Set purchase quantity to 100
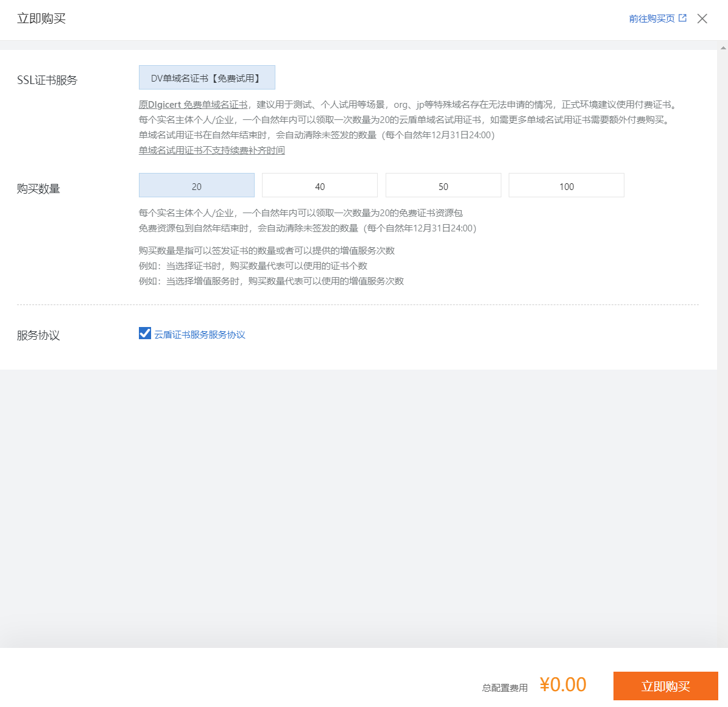 click(567, 186)
